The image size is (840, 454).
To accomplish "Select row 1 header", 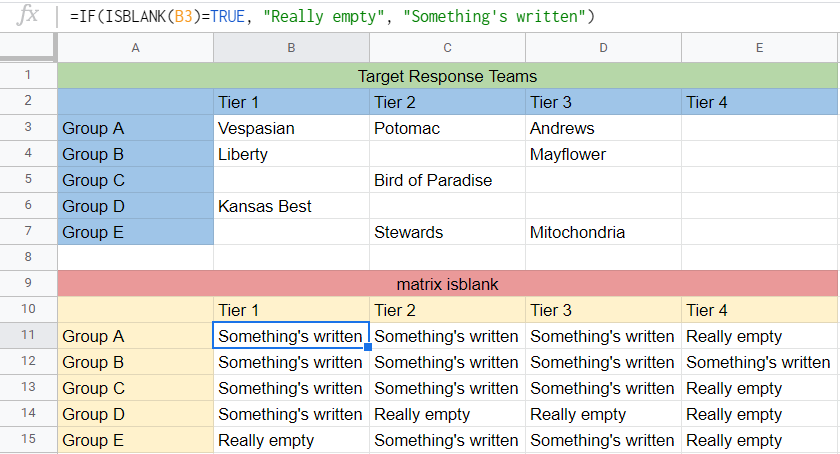I will 28,75.
